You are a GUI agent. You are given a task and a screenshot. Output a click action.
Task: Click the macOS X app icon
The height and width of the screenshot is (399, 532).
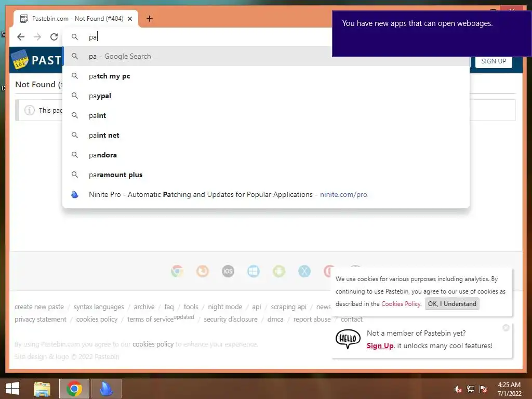click(304, 271)
